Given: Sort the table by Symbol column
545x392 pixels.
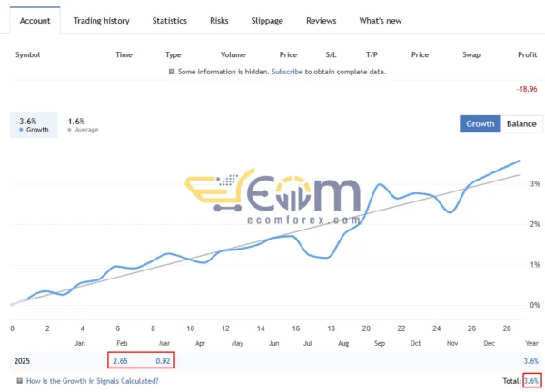Looking at the screenshot, I should (x=29, y=54).
